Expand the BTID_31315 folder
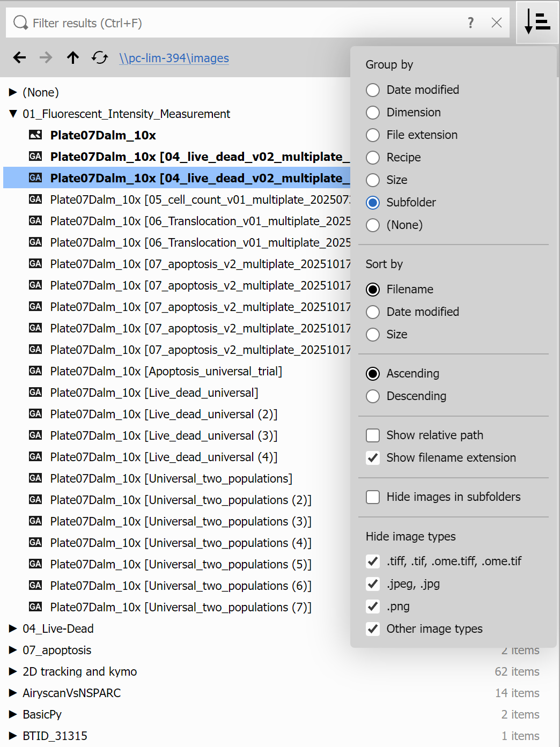This screenshot has width=560, height=747. point(13,736)
